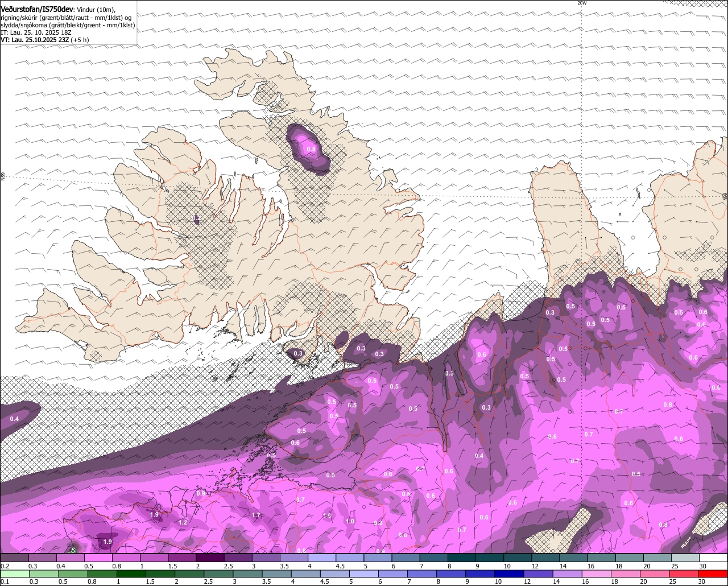Click the dark teal top-row swatch above 9
The width and height of the screenshot is (728, 586).
[490, 558]
